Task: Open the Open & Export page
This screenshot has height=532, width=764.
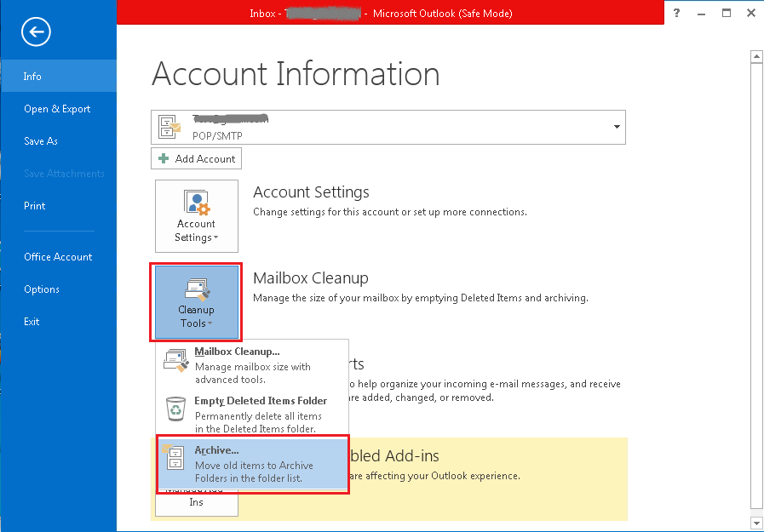Action: pos(57,109)
